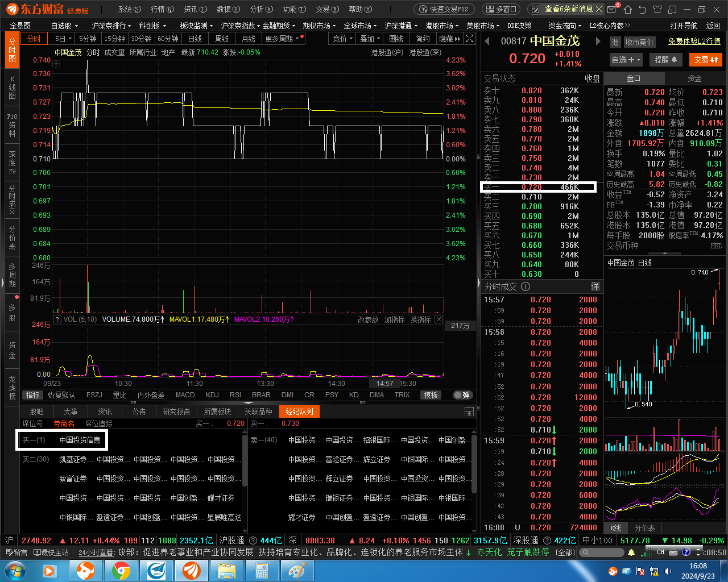Open 最快主站 server selector
This screenshot has height=582, width=728.
(51, 552)
